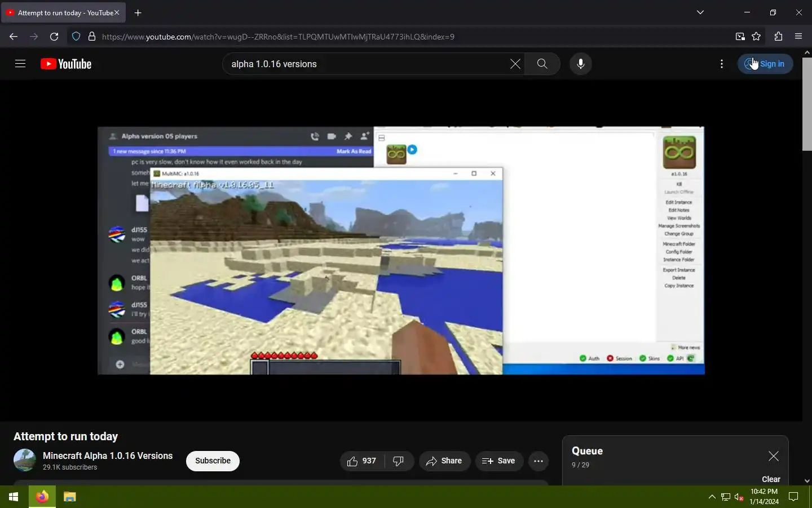Open YouTube settings three-dot menu
The image size is (812, 508).
point(722,64)
